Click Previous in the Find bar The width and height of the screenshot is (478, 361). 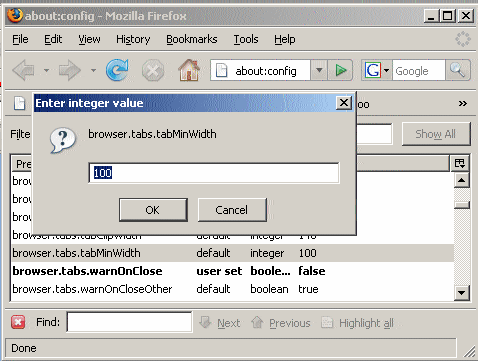point(281,323)
